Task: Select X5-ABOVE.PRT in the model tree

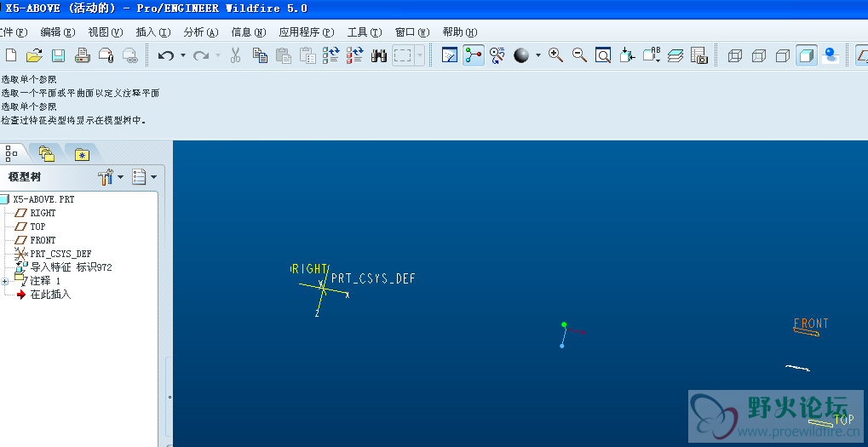Action: point(43,199)
